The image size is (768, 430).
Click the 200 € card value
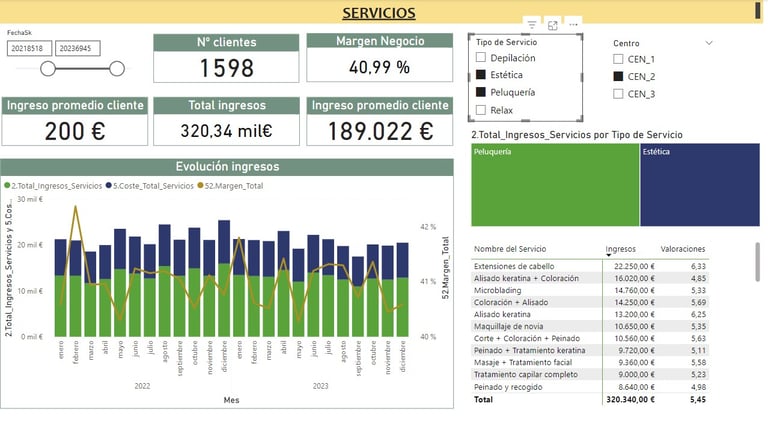click(75, 131)
